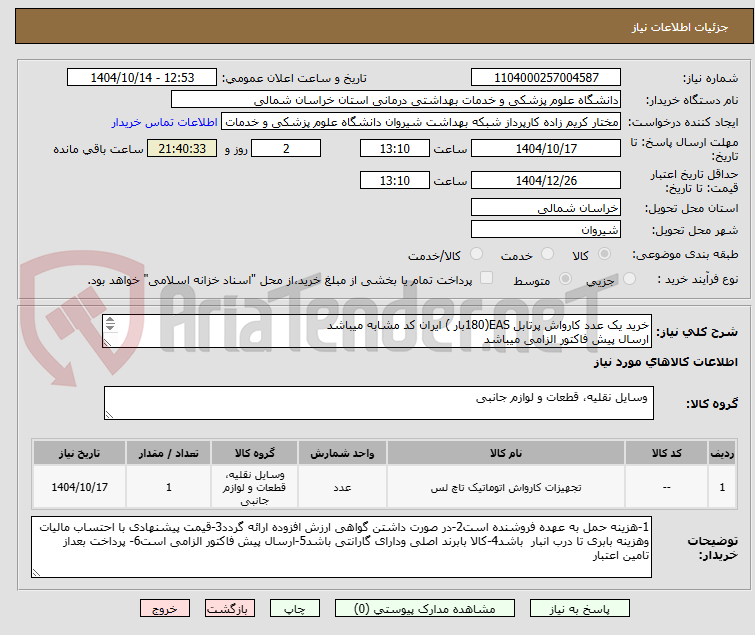Select the کالا radio button
The image size is (755, 635).
[604, 254]
